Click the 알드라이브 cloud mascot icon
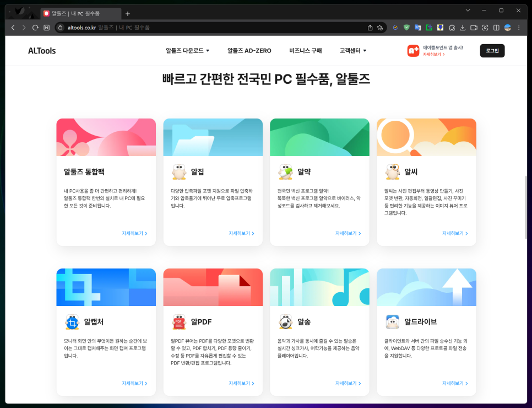 (393, 322)
